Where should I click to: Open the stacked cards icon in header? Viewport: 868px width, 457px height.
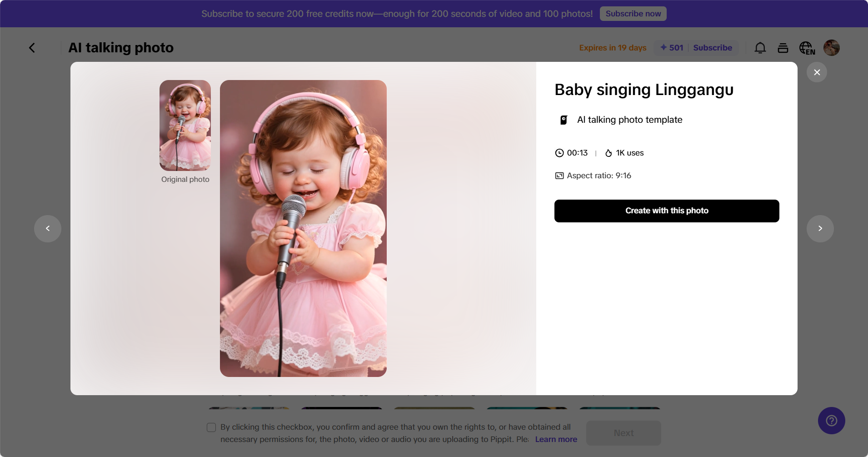point(783,48)
